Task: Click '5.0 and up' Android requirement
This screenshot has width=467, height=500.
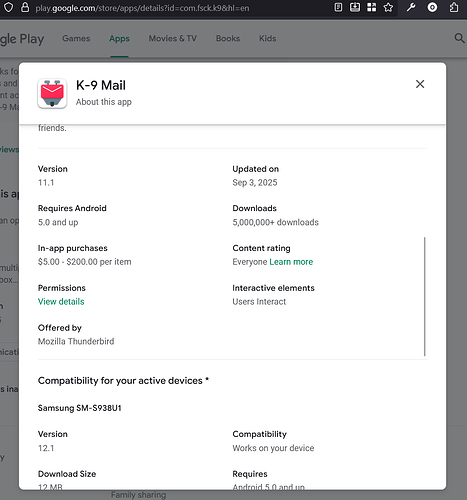Action: pos(58,222)
